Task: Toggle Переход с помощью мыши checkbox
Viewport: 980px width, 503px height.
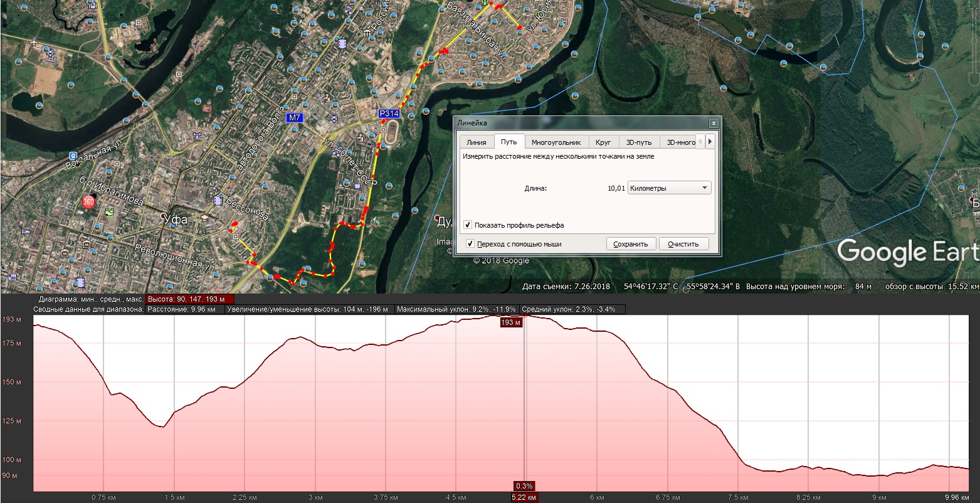Action: [470, 243]
